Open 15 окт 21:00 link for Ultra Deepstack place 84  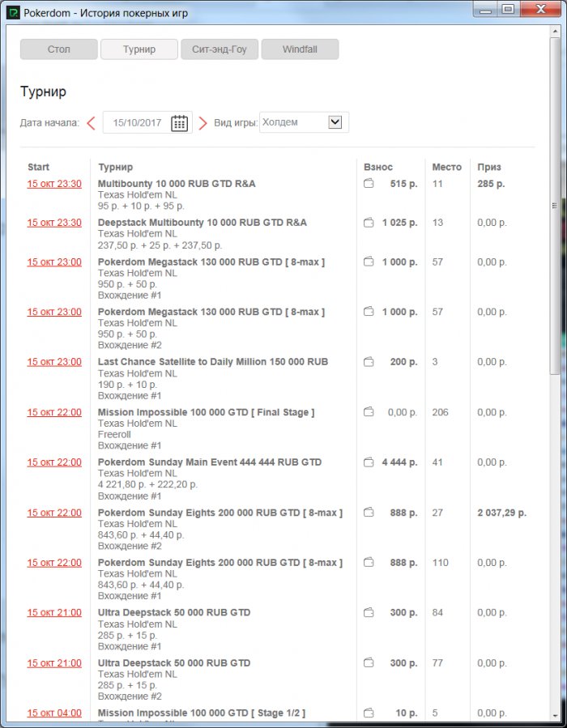point(54,613)
